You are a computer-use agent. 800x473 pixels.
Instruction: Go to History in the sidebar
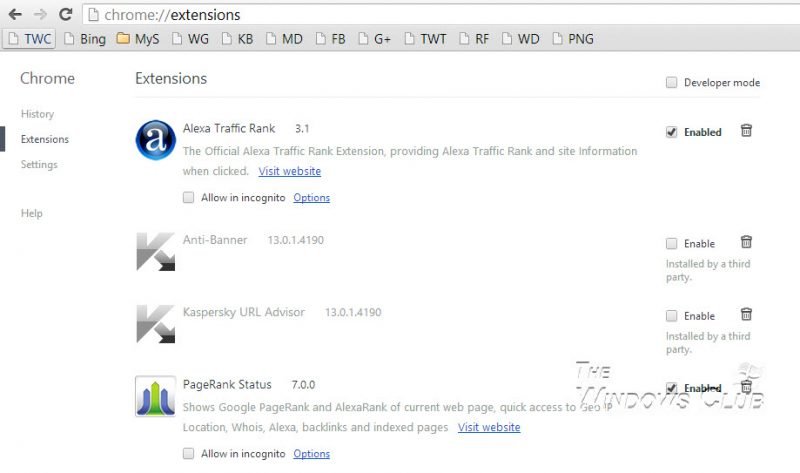(37, 114)
